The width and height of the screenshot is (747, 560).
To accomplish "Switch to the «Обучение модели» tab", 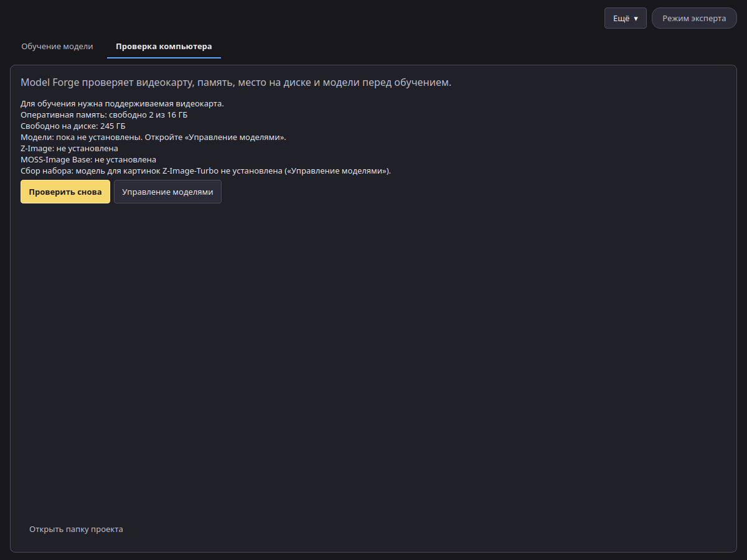I will [x=57, y=47].
